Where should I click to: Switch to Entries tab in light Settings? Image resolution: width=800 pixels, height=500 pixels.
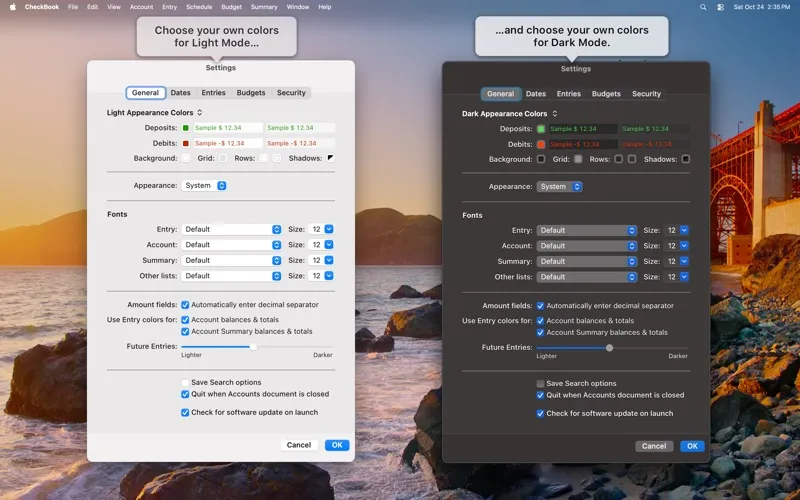tap(213, 93)
